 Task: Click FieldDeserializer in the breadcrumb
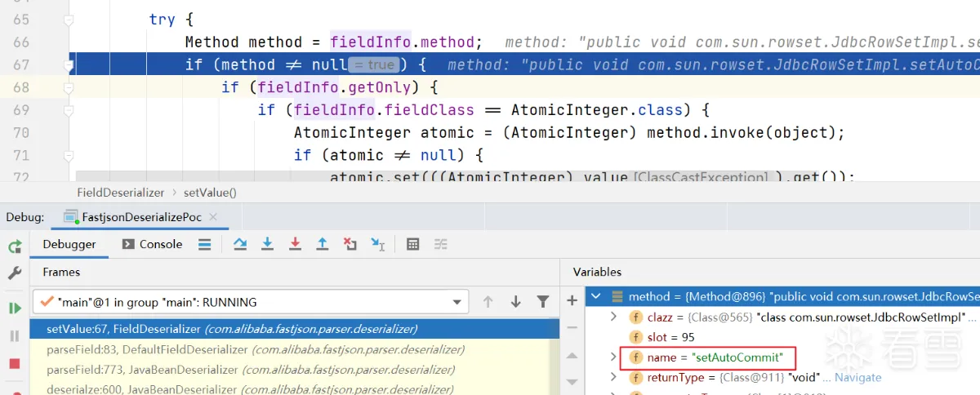click(x=122, y=193)
